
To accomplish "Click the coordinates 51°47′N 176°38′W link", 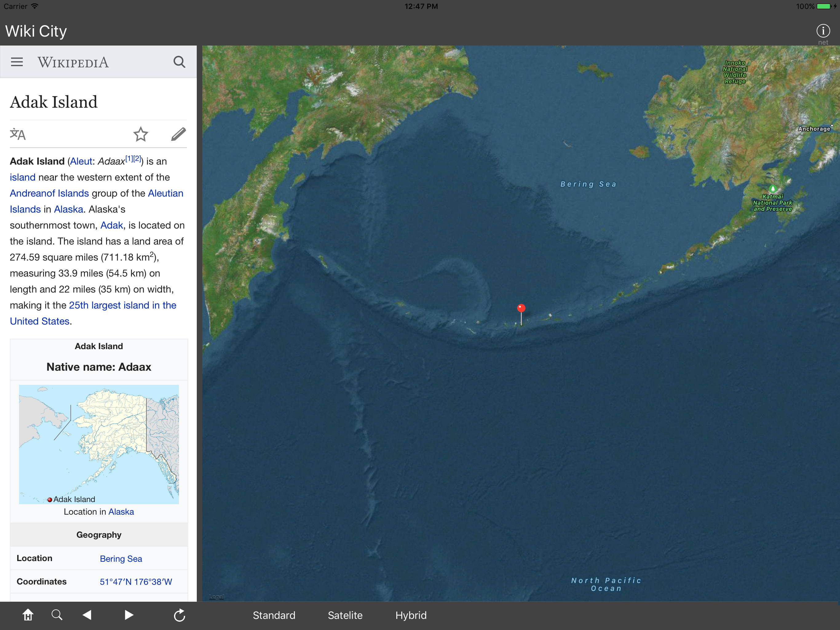I will point(136,582).
